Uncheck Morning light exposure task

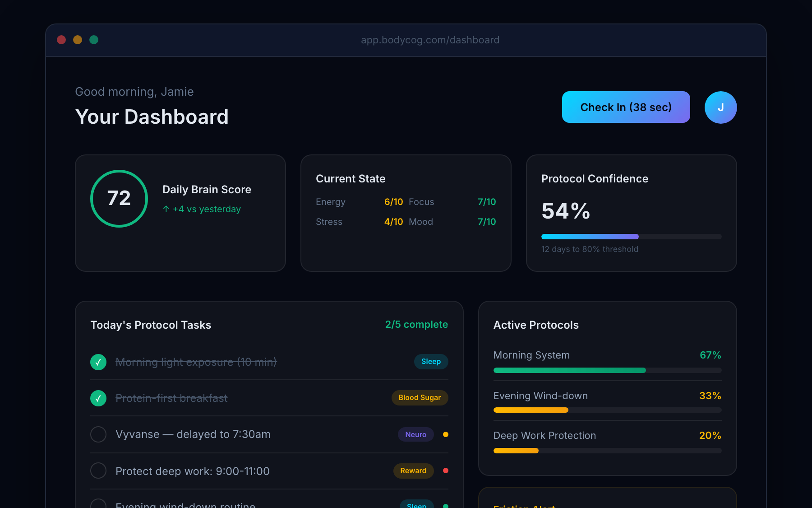click(98, 362)
